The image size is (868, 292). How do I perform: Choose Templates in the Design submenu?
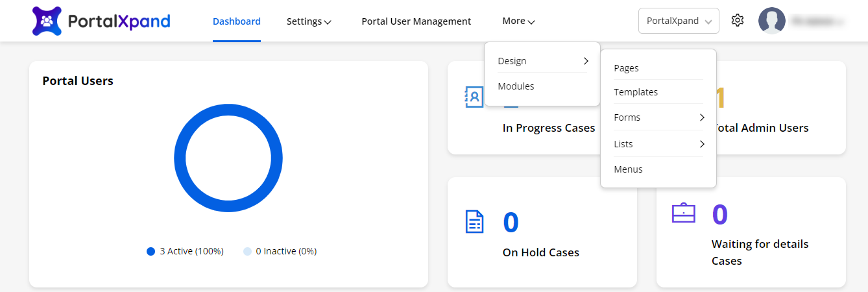(x=636, y=92)
